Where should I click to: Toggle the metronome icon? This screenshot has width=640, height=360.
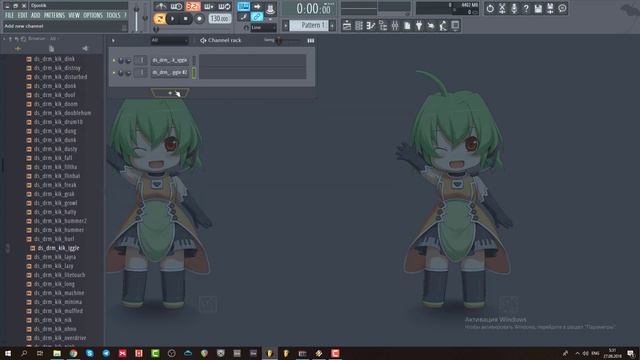[x=160, y=7]
